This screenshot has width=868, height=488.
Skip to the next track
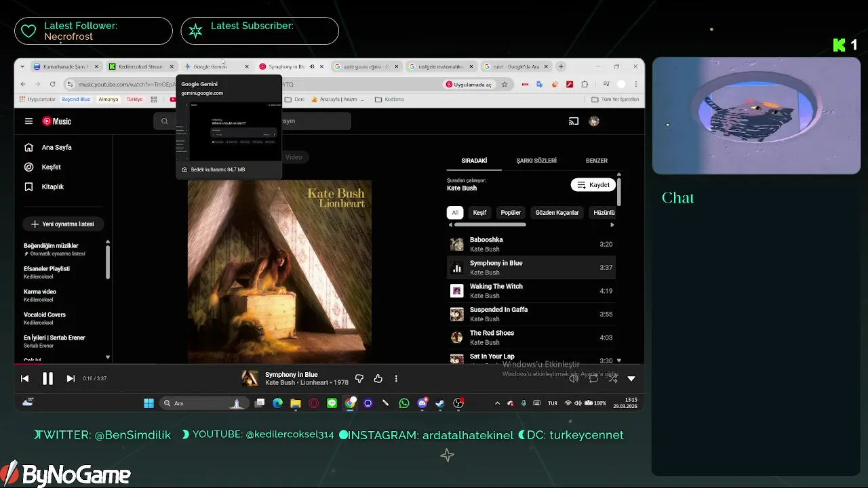pos(71,379)
